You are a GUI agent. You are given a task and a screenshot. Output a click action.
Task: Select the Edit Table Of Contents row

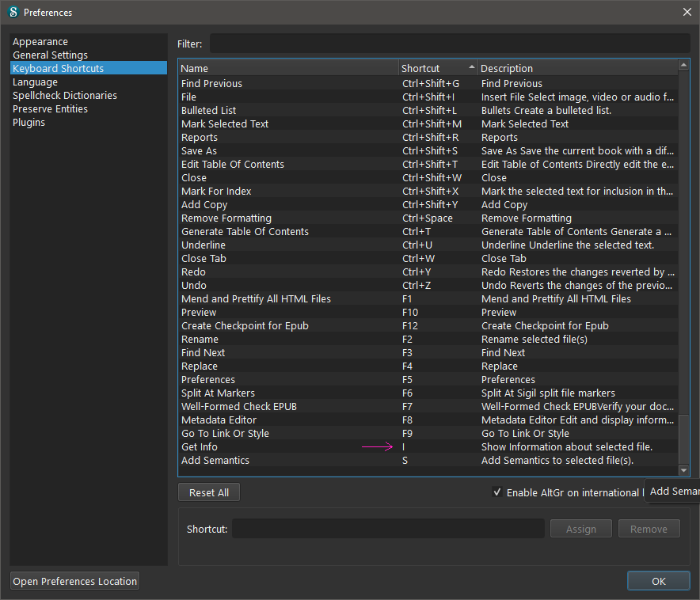coord(428,164)
